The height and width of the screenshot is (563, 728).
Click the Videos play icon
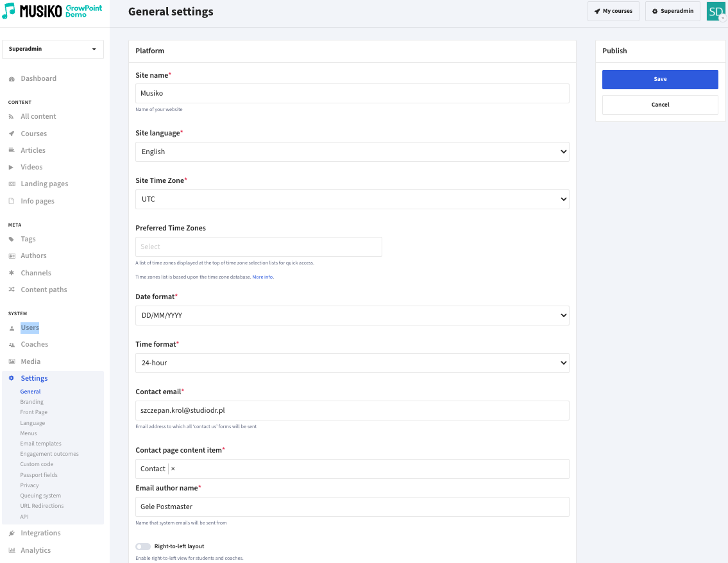coord(12,167)
